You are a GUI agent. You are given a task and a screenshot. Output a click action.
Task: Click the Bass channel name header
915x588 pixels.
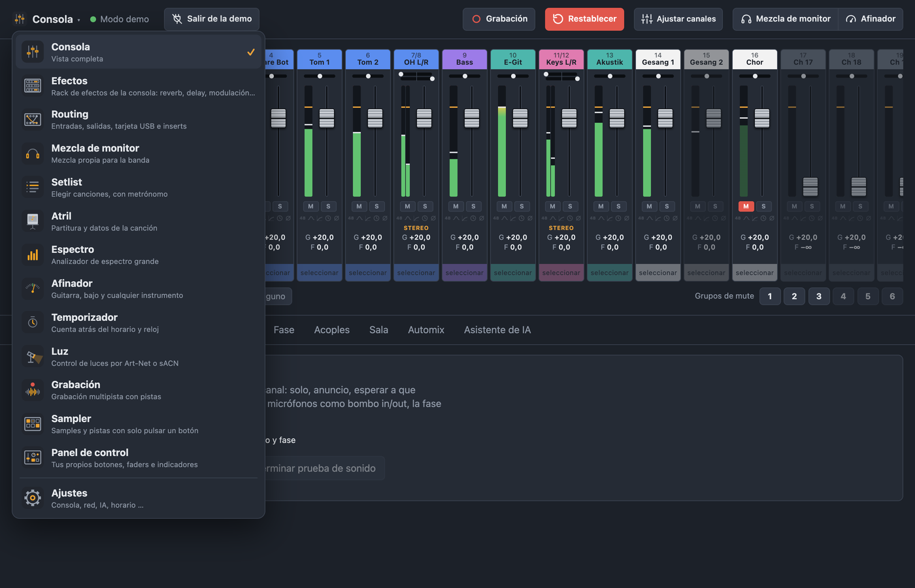[x=465, y=59]
